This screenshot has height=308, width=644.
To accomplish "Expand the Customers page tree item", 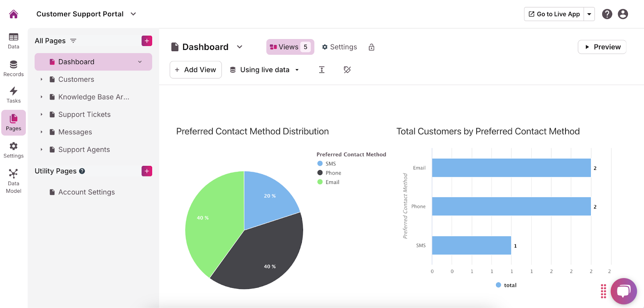I will coord(41,79).
